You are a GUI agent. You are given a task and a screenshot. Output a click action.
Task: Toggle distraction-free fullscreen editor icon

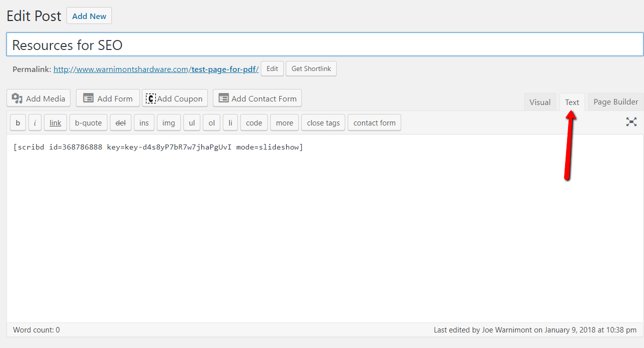[632, 122]
